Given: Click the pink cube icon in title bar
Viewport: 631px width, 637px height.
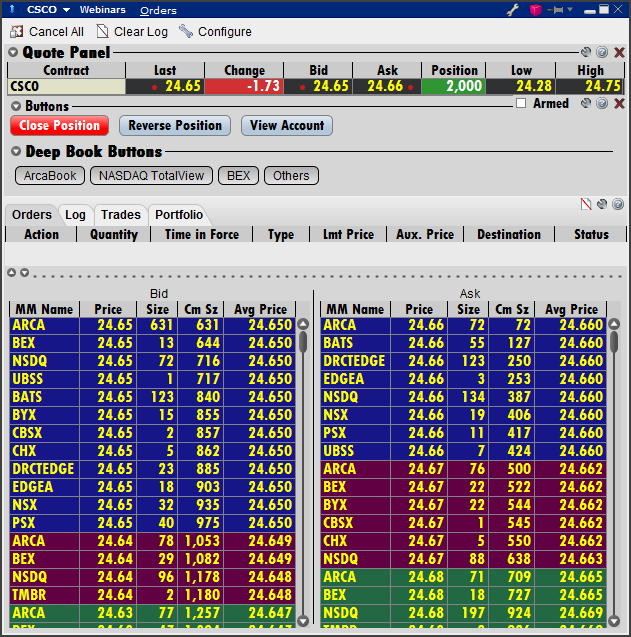Looking at the screenshot, I should pyautogui.click(x=535, y=10).
